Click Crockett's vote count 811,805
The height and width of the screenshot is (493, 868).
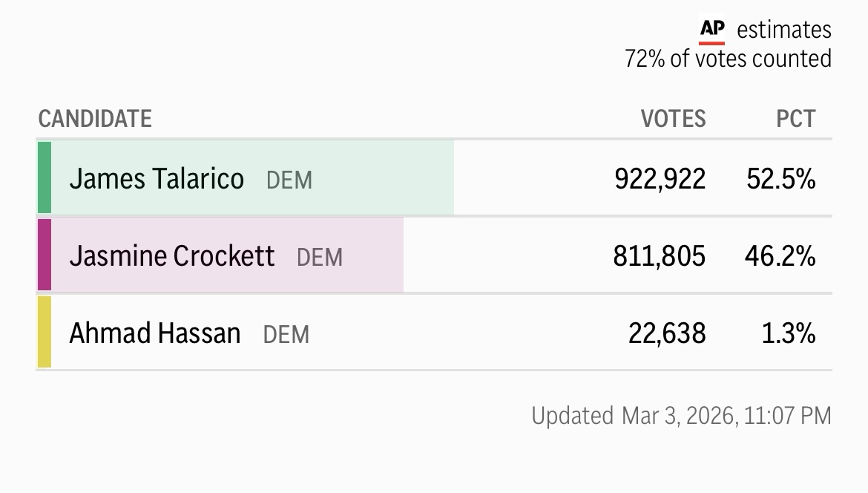[x=659, y=256]
